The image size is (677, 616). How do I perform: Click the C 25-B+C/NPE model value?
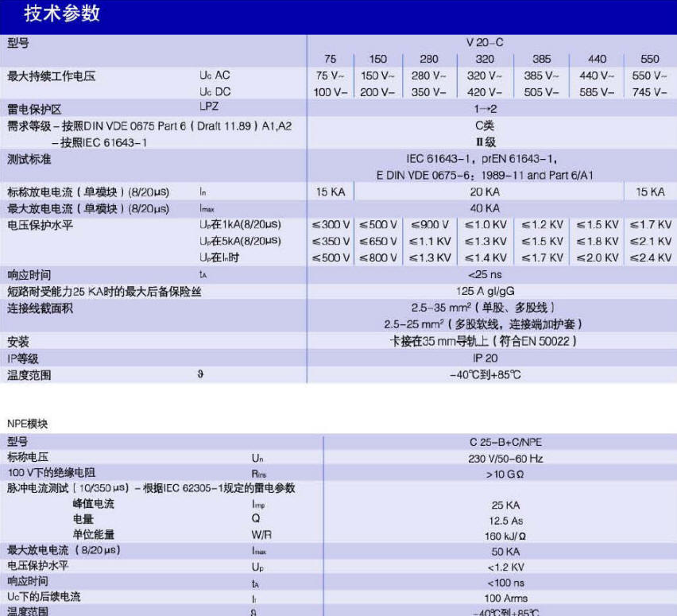505,443
